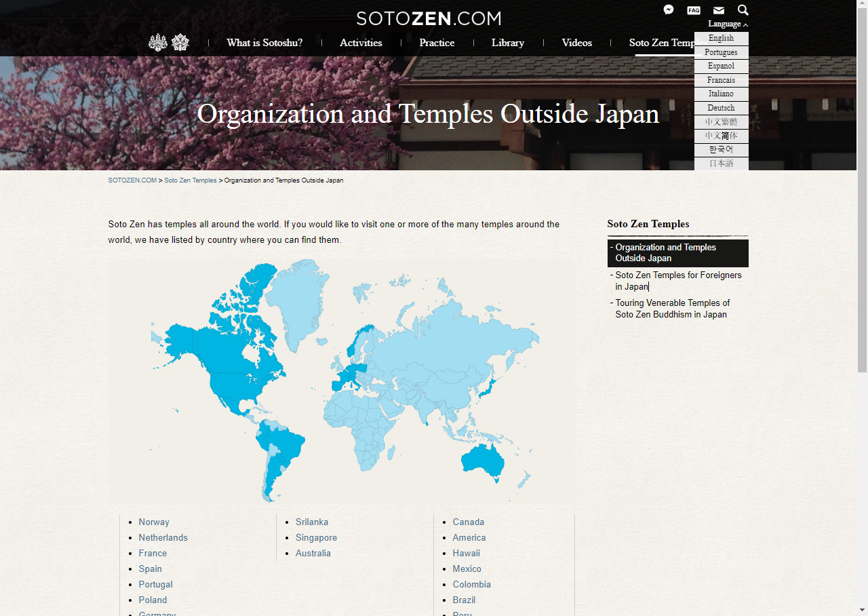Image resolution: width=868 pixels, height=616 pixels.
Task: Open the What is Sotoshu? menu
Action: tap(264, 43)
